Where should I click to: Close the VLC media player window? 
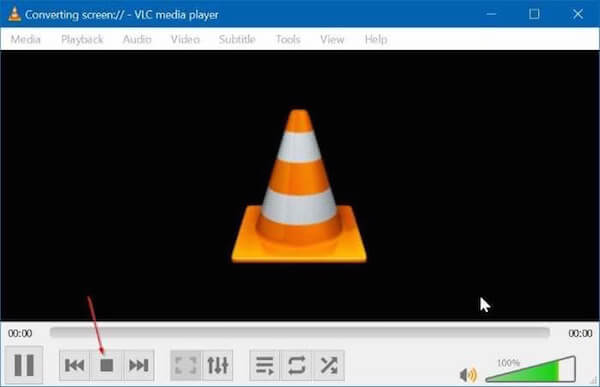tap(578, 14)
